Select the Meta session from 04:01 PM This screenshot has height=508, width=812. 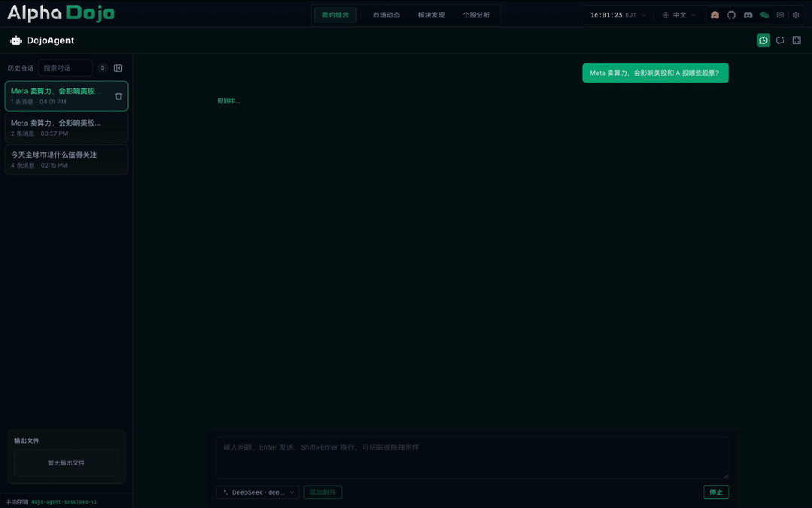(x=66, y=96)
